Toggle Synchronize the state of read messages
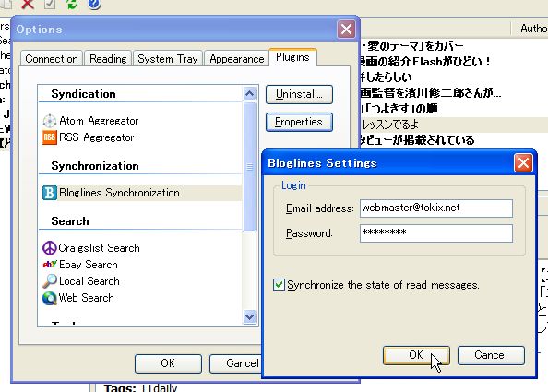 click(279, 285)
